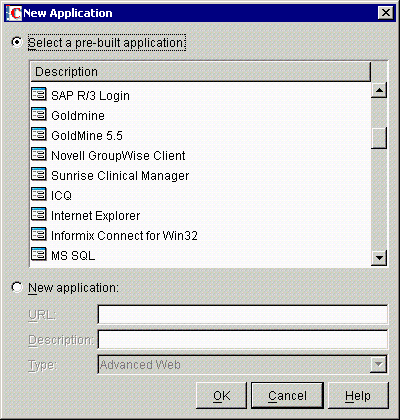Select the 'Sunrise Clinical Manager' text entry
Viewport: 400px width, 420px height.
pyautogui.click(x=120, y=176)
